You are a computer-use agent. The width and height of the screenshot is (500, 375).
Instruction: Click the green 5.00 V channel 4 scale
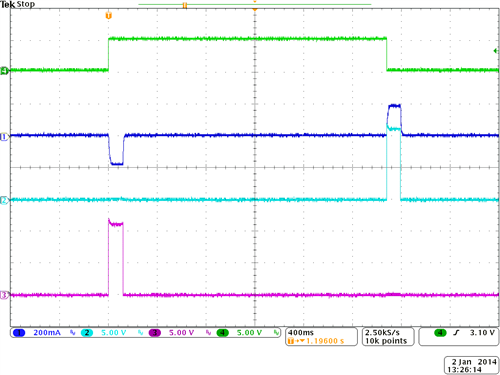point(249,333)
